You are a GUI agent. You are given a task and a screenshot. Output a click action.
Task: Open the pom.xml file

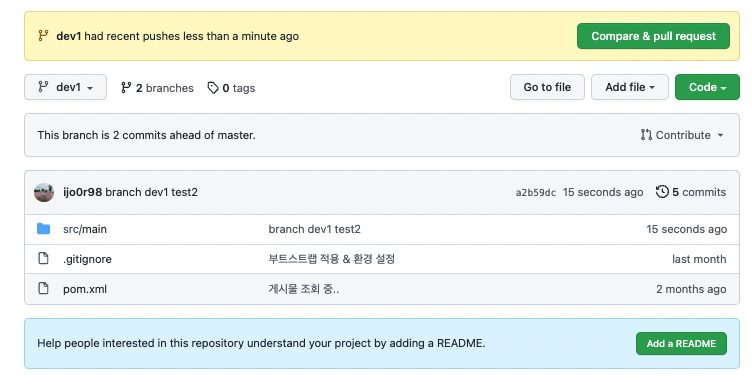pos(85,289)
